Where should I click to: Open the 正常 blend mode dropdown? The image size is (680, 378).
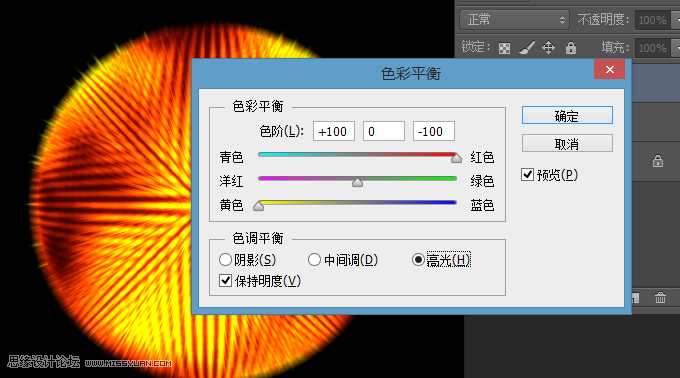pyautogui.click(x=514, y=20)
